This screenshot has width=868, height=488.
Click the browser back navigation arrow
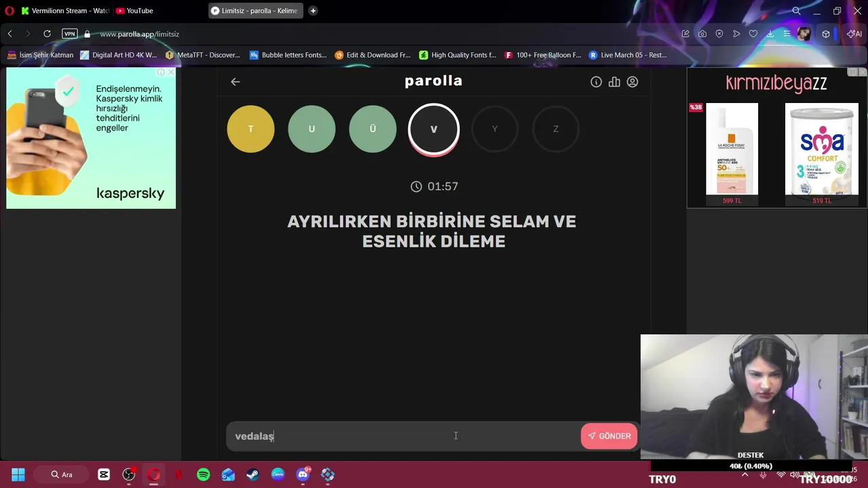coord(10,33)
